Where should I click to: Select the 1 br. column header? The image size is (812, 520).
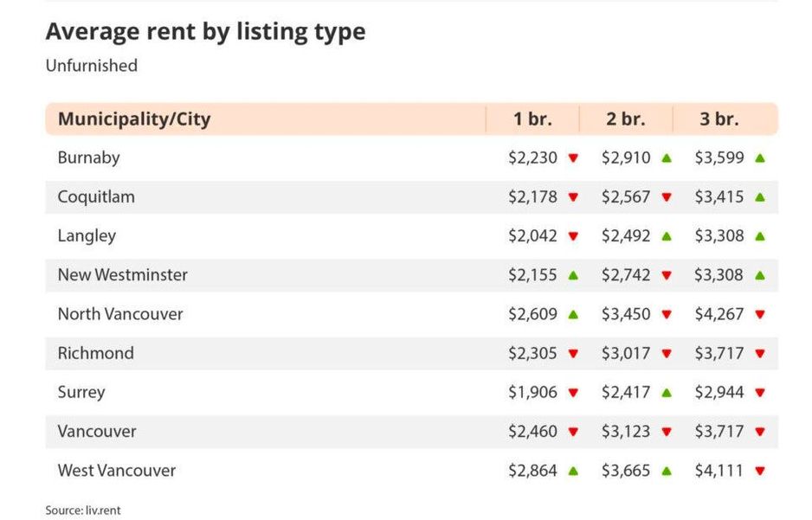tap(532, 119)
